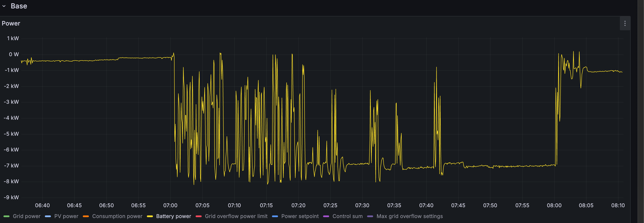The width and height of the screenshot is (644, 223).
Task: Click the yellow Battery power color swatch
Action: click(150, 216)
